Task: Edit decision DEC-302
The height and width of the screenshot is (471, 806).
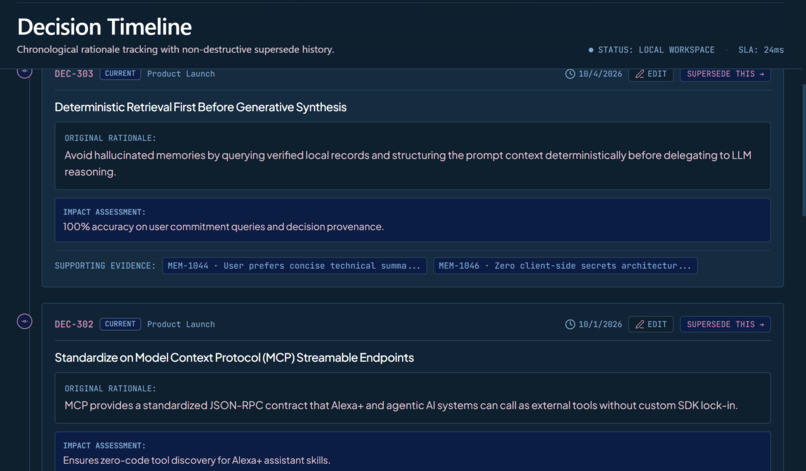Action: tap(651, 324)
